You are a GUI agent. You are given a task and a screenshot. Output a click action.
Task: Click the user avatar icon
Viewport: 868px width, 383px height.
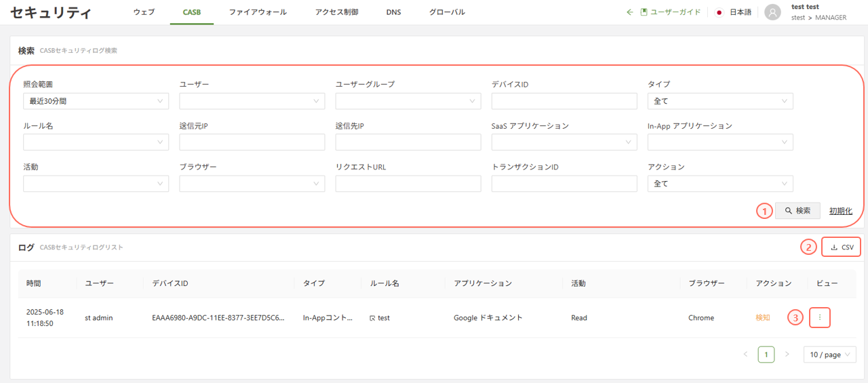coord(772,12)
